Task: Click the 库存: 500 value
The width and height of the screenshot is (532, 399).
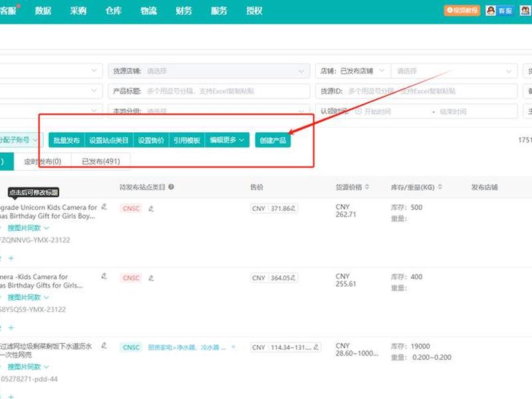Action: tap(406, 207)
